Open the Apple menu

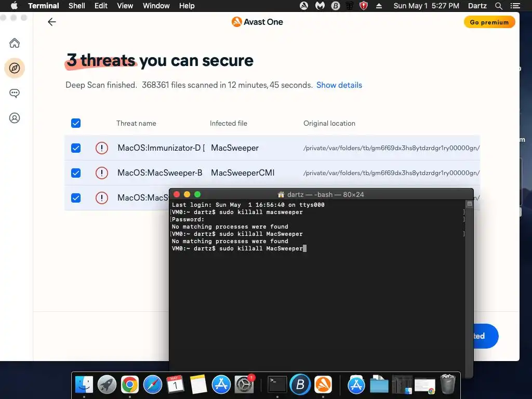[x=14, y=6]
